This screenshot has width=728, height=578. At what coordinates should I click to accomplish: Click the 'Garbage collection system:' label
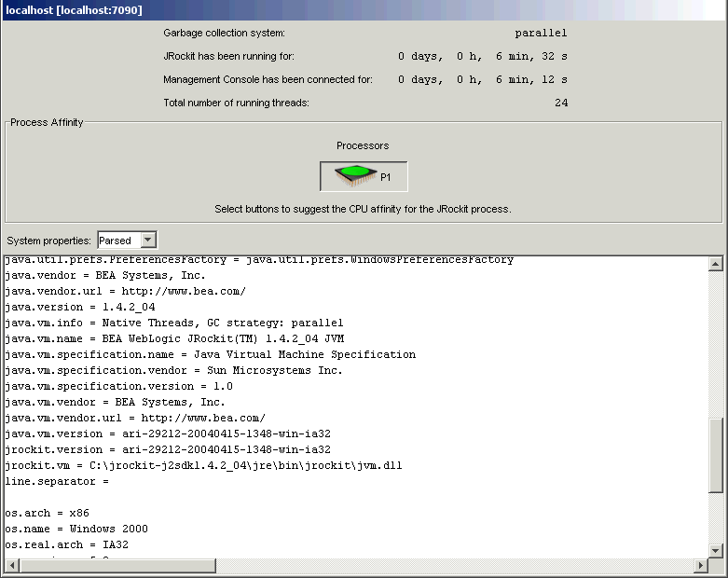click(x=225, y=33)
